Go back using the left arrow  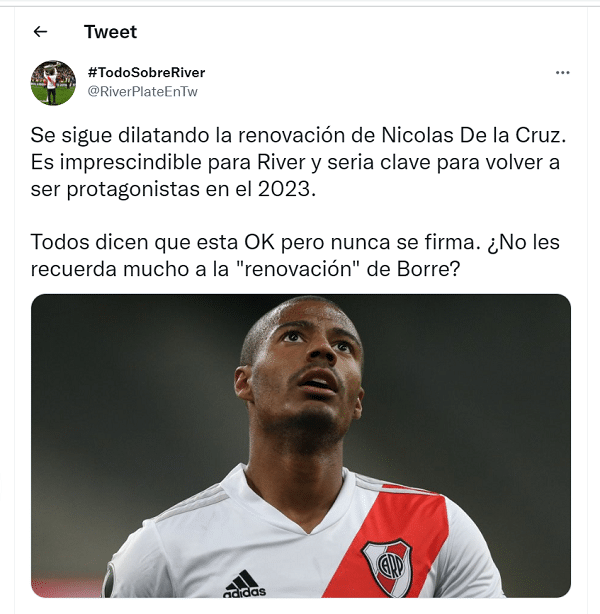coord(40,32)
